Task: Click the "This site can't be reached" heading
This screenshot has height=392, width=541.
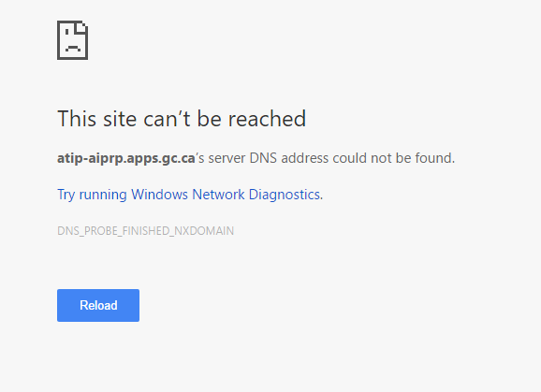Action: tap(182, 119)
